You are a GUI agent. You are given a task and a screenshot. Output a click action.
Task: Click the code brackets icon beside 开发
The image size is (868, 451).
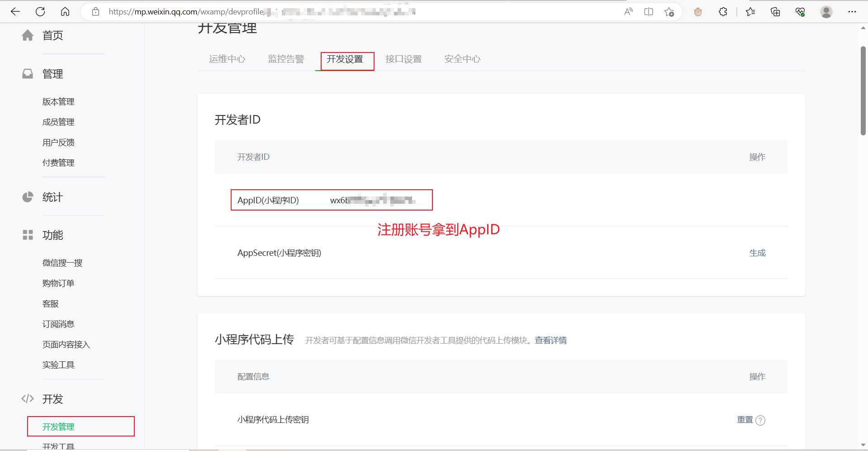point(28,398)
